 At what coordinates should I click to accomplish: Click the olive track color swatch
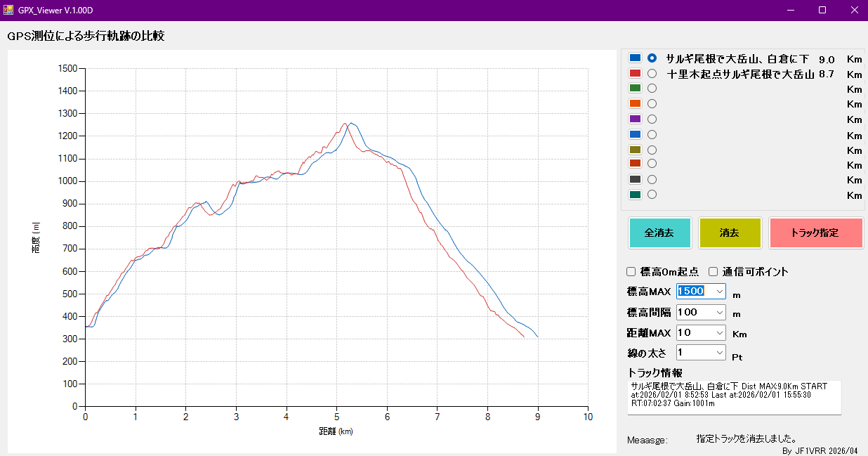pyautogui.click(x=636, y=150)
